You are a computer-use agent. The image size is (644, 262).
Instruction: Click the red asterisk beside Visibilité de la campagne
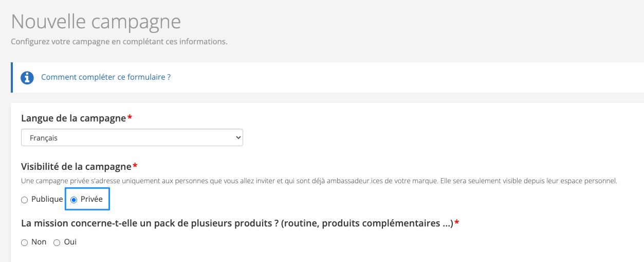pos(135,166)
